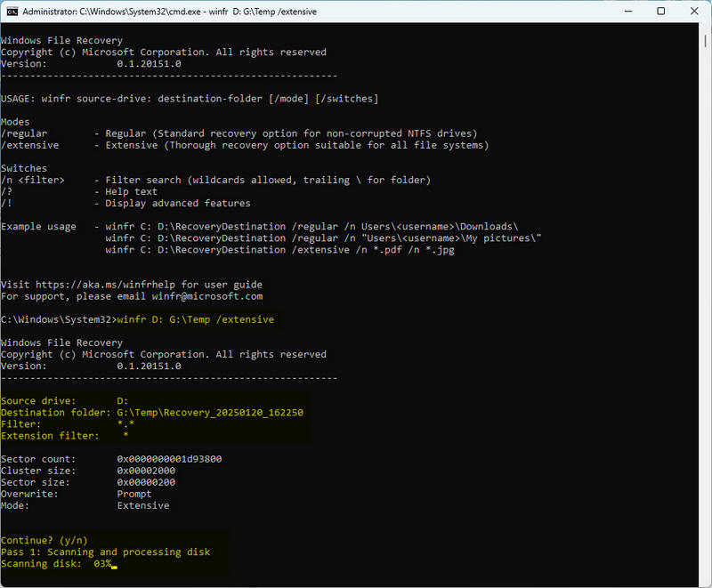Close the Command Prompt window
Viewport: 712px width, 588px height.
tap(694, 12)
